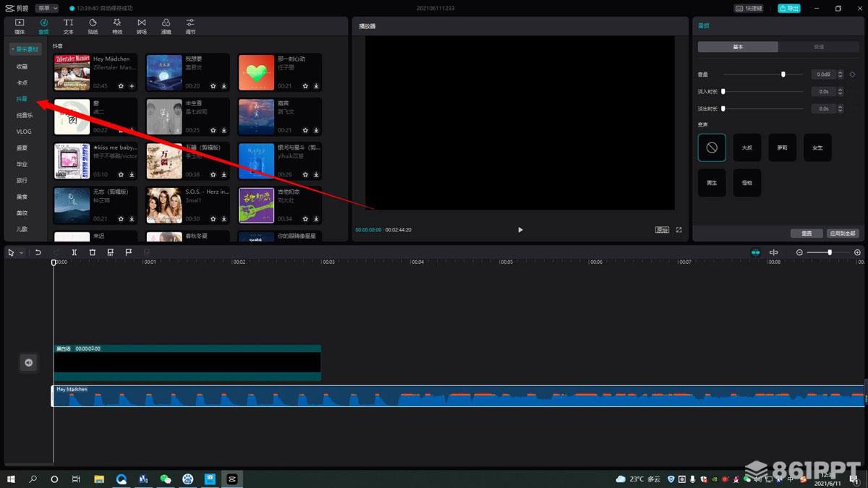
Task: Collapse the 音乐素材 music library section
Action: pyautogui.click(x=25, y=49)
